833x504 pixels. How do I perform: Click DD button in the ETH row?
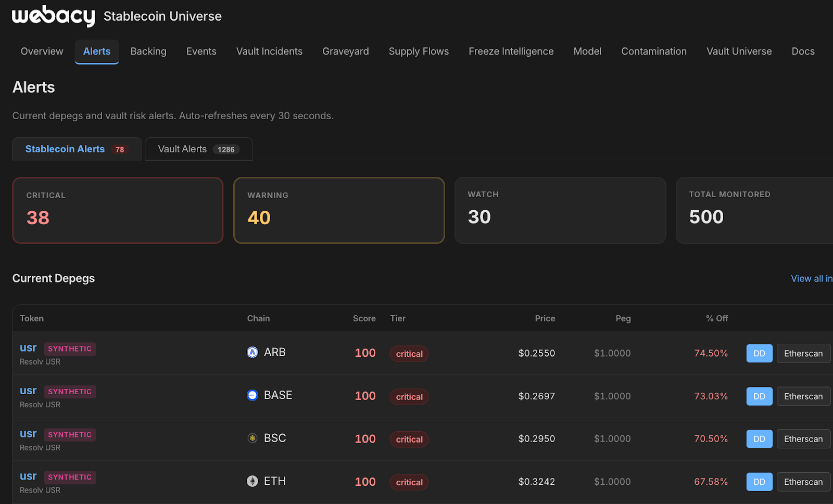coord(760,482)
